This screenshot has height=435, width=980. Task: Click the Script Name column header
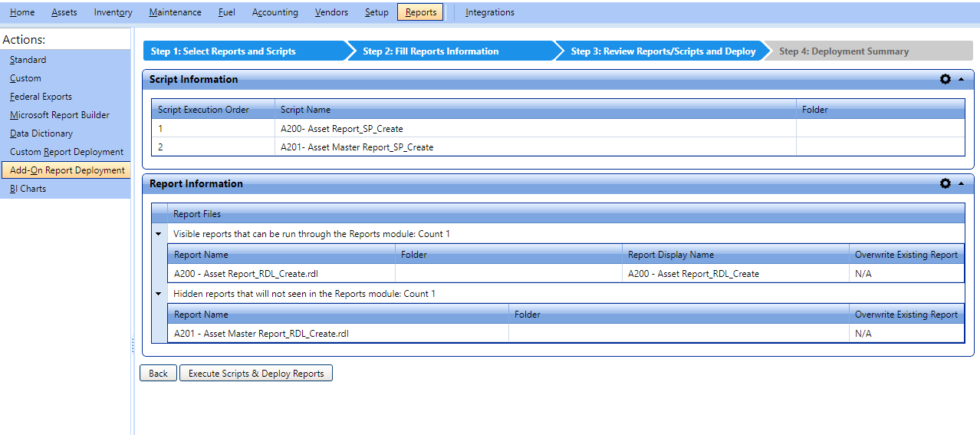tap(535, 110)
